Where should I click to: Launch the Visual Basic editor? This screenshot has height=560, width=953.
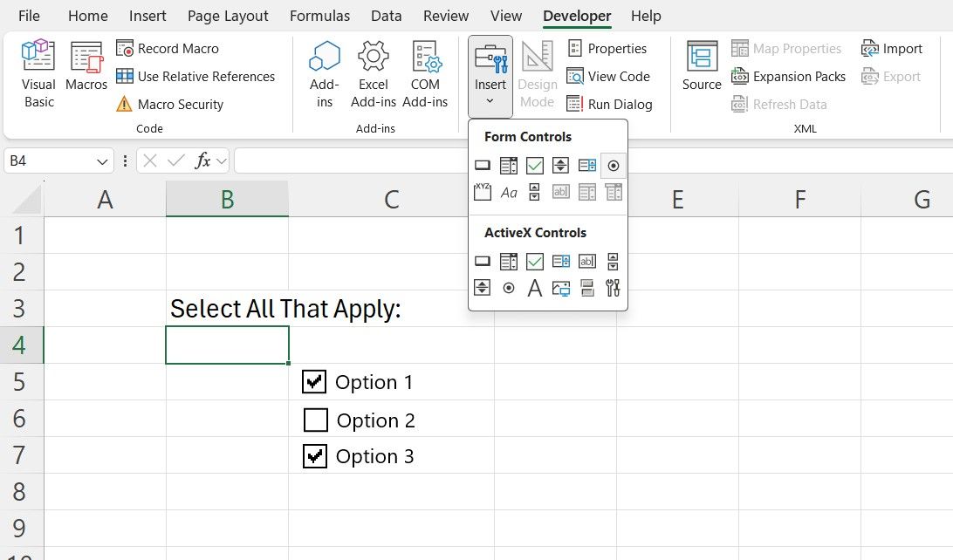(x=38, y=73)
